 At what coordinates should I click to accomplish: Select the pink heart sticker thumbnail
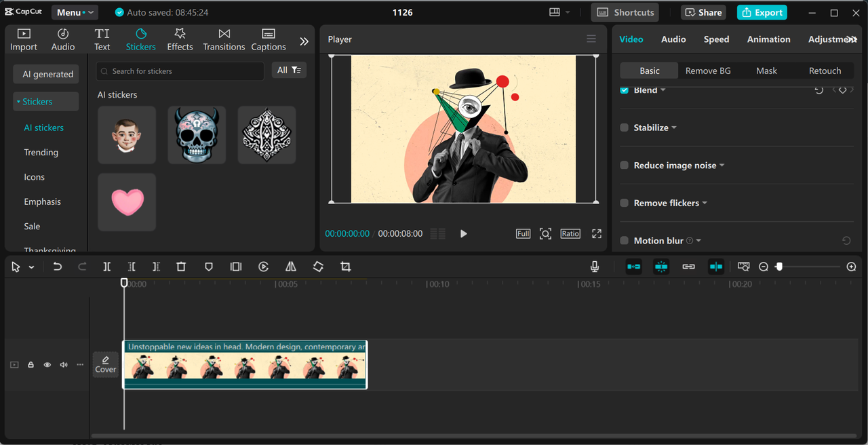coord(127,202)
